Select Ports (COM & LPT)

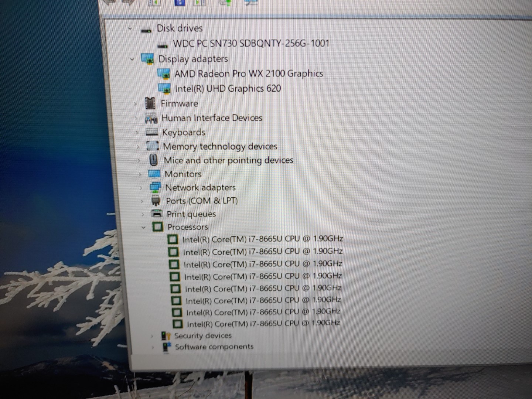point(202,201)
